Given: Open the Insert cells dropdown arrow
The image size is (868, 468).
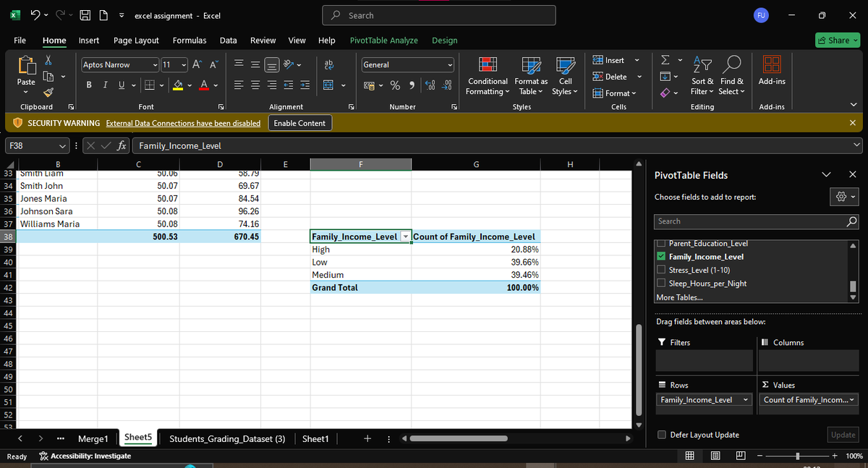Looking at the screenshot, I should click(637, 60).
